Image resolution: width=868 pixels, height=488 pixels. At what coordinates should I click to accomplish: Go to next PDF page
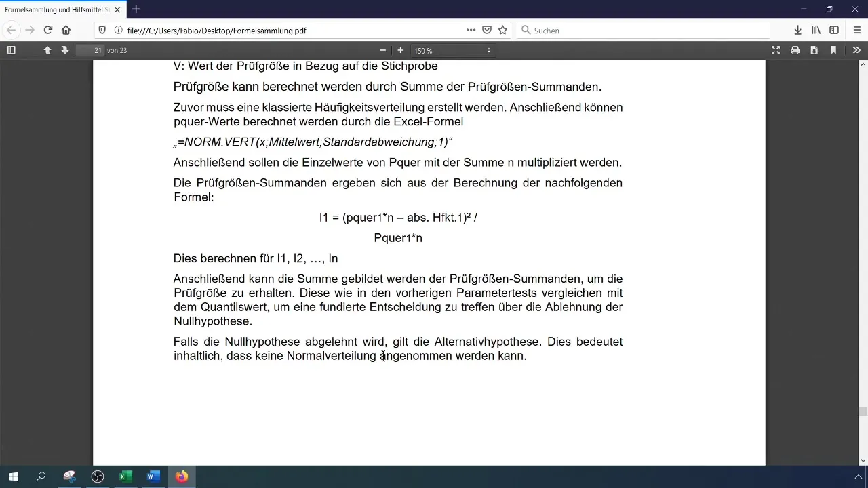click(65, 50)
